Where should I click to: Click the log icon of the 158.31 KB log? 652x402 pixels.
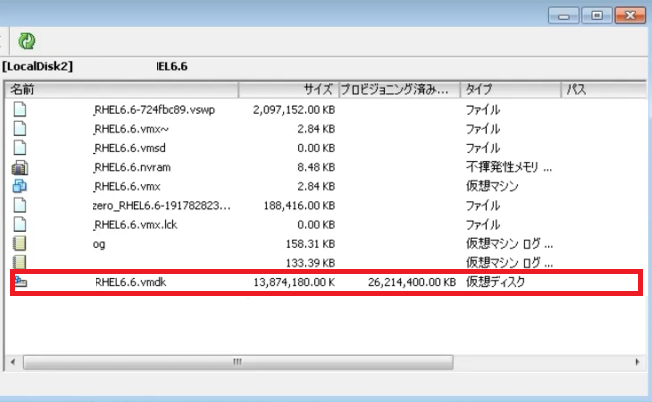pyautogui.click(x=20, y=243)
